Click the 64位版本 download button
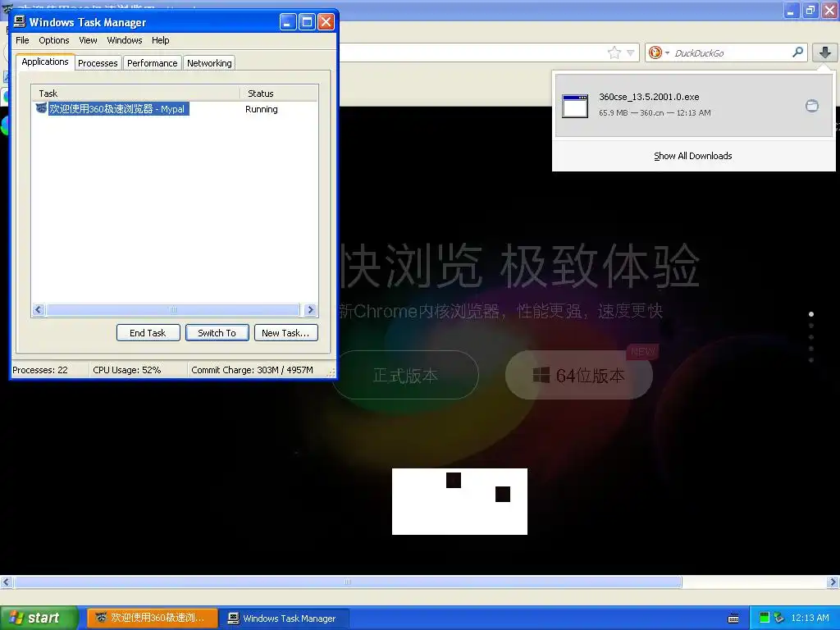 (579, 375)
